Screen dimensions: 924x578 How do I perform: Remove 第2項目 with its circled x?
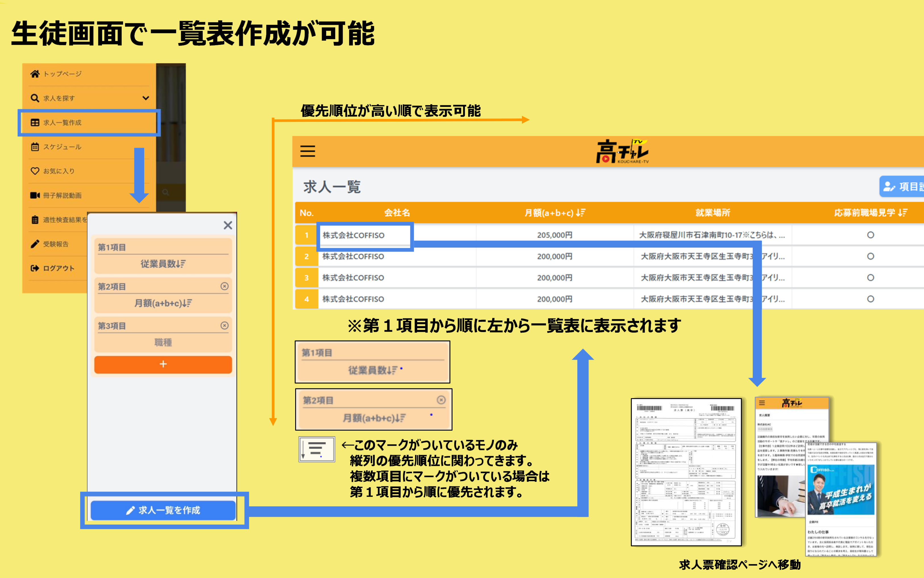[225, 286]
